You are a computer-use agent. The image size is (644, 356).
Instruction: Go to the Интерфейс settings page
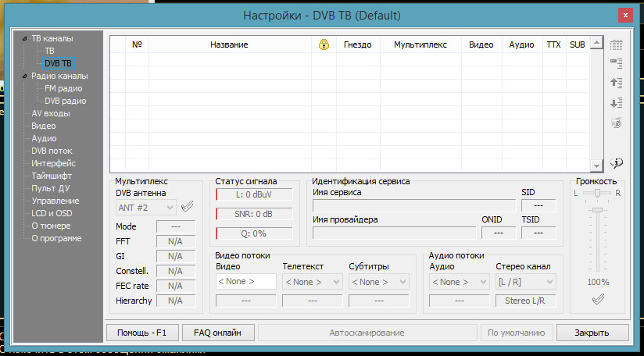53,164
